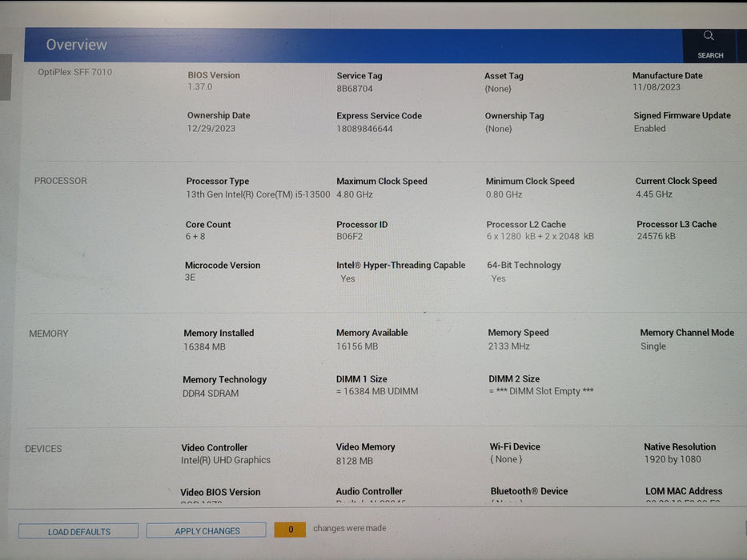Screen dimensions: 747x560
Task: Click the MEMORY section heading
Action: 49,334
